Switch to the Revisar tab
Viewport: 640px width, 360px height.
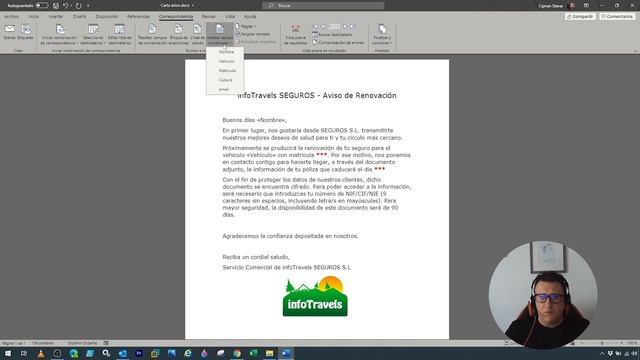point(209,17)
